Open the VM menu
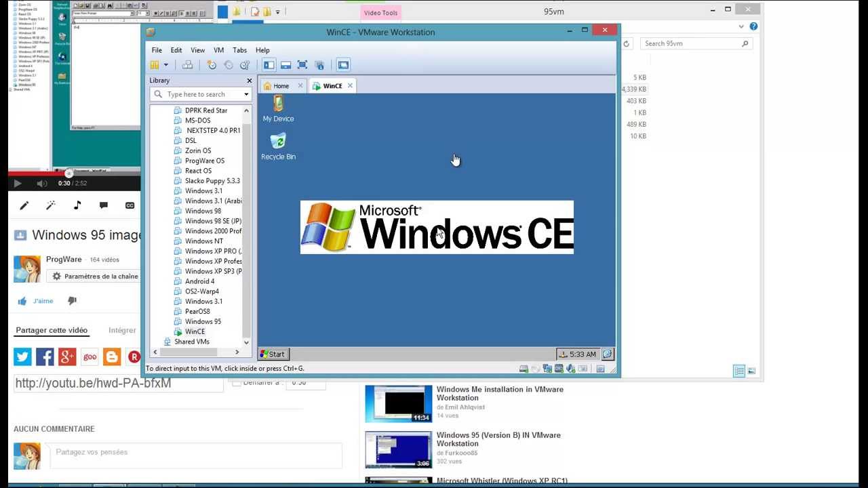The height and width of the screenshot is (488, 868). [x=218, y=49]
